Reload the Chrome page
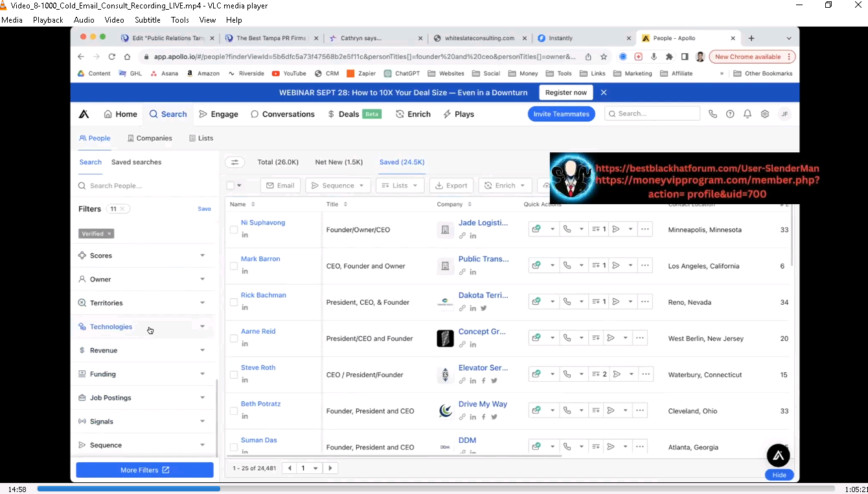The image size is (868, 494). point(112,57)
